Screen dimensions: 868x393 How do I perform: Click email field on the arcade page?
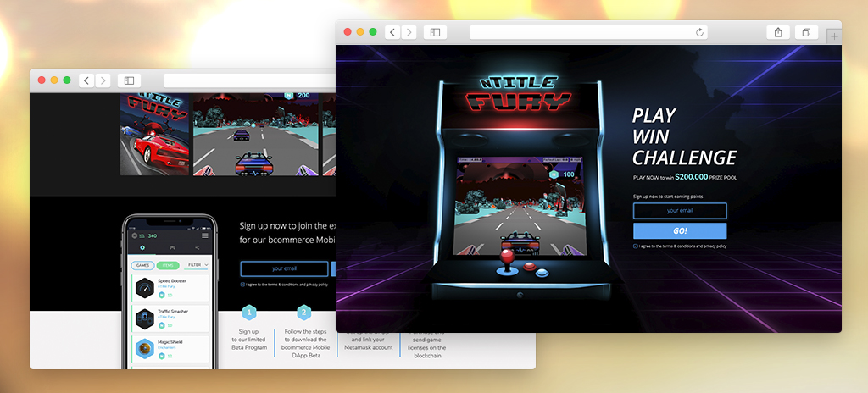click(679, 211)
